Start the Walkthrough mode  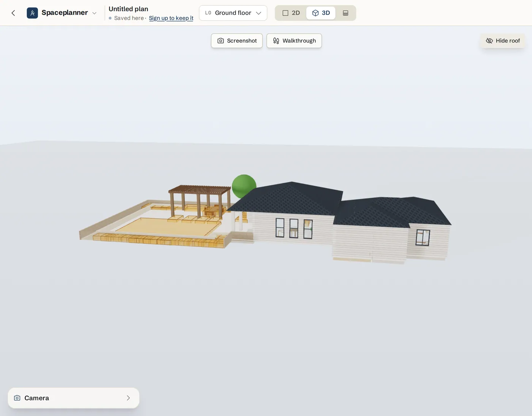(x=294, y=41)
